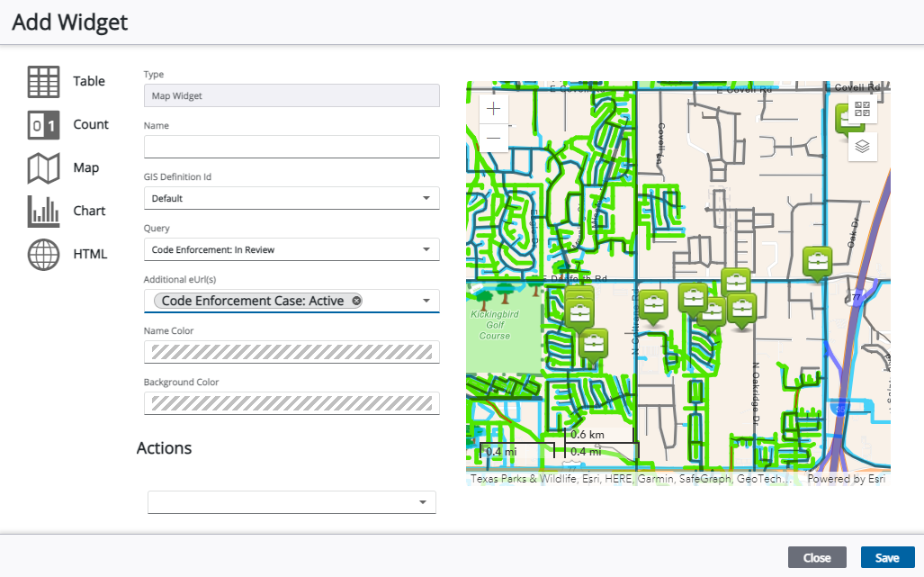924x577 pixels.
Task: Click the Close button
Action: click(817, 557)
